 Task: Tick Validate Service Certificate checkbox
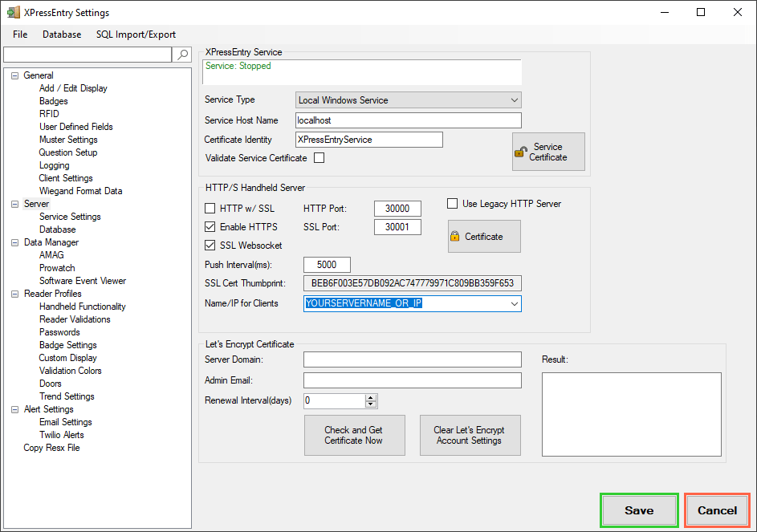(319, 158)
